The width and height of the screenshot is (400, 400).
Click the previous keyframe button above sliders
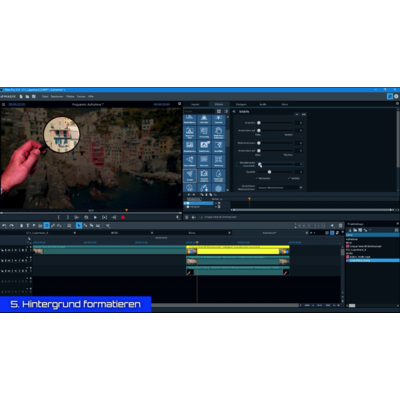click(297, 114)
